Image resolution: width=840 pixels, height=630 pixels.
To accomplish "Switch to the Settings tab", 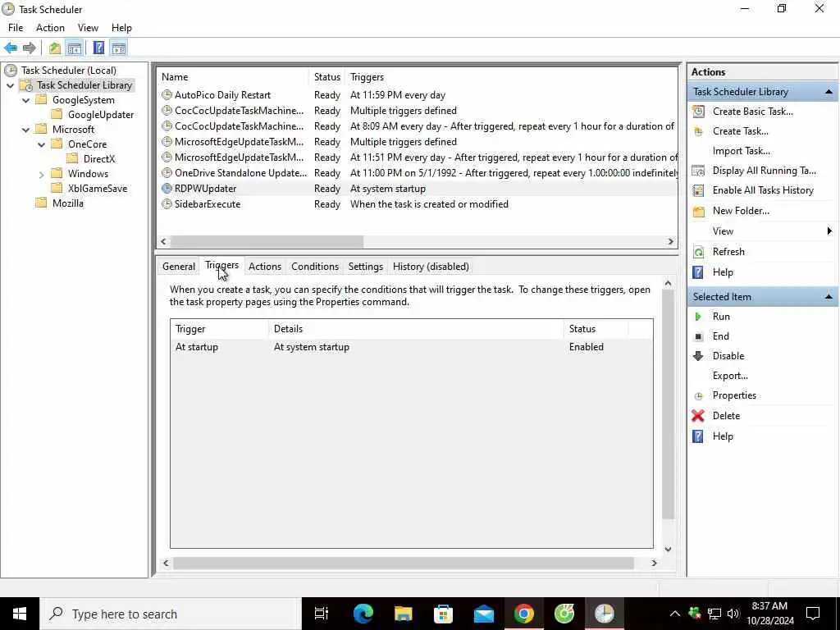I will [366, 267].
